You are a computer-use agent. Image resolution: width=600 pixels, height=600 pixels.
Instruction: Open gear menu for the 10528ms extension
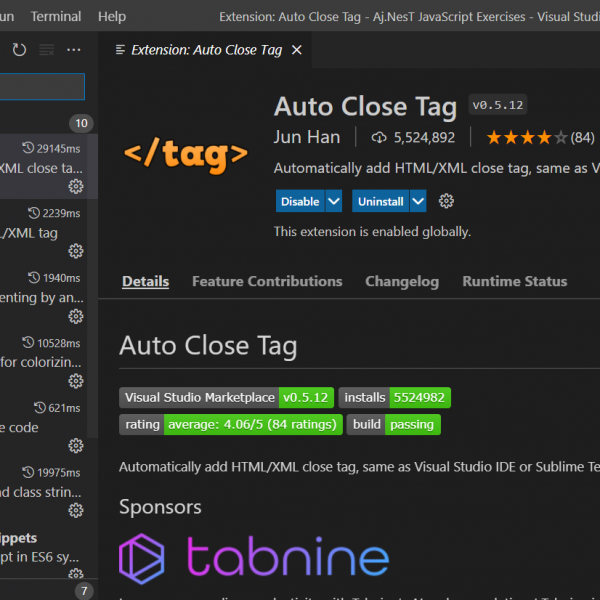tap(76, 381)
